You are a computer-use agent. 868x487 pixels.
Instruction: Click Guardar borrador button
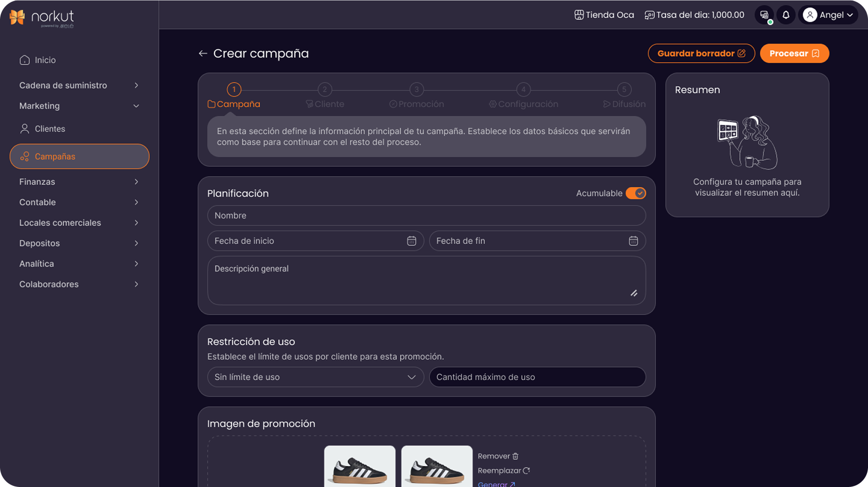pos(701,53)
